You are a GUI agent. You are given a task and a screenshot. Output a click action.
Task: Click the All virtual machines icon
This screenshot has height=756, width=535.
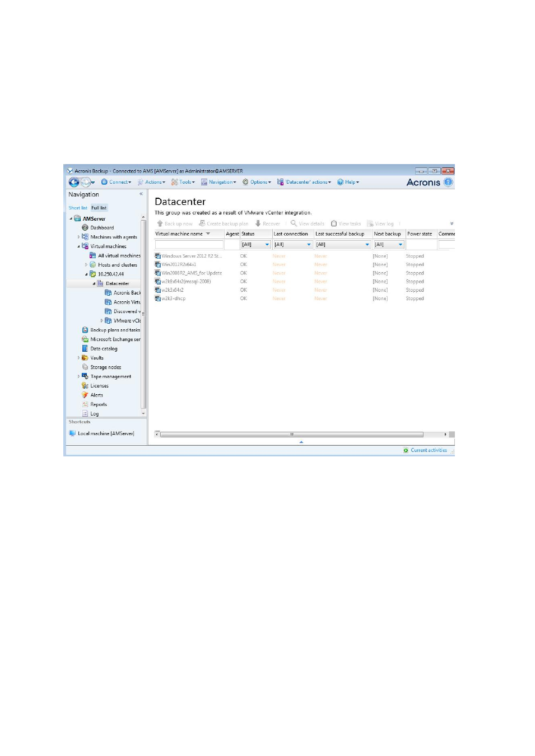pyautogui.click(x=93, y=255)
